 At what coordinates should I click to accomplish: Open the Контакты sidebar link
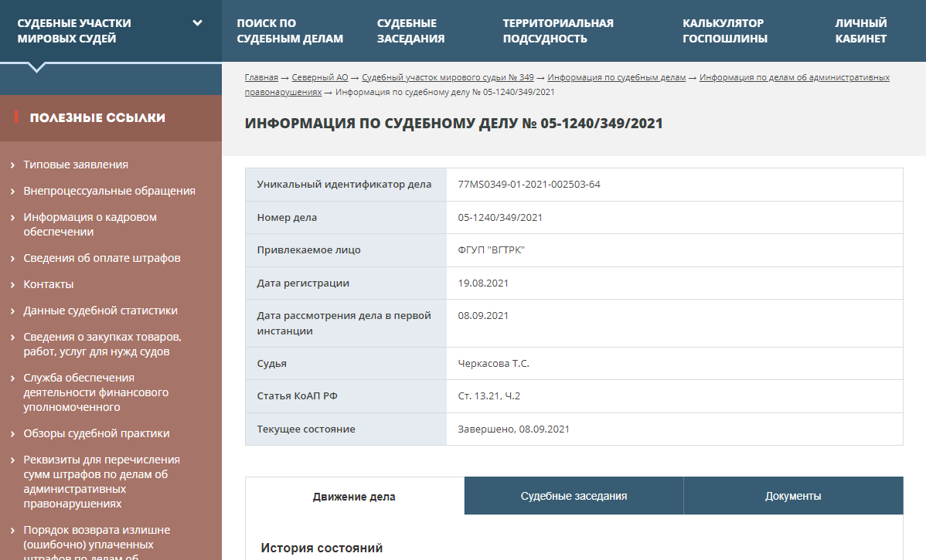tap(49, 284)
